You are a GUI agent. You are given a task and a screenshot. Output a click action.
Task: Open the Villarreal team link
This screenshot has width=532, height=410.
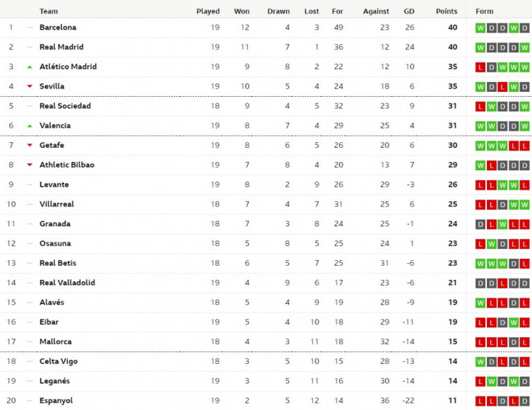57,204
